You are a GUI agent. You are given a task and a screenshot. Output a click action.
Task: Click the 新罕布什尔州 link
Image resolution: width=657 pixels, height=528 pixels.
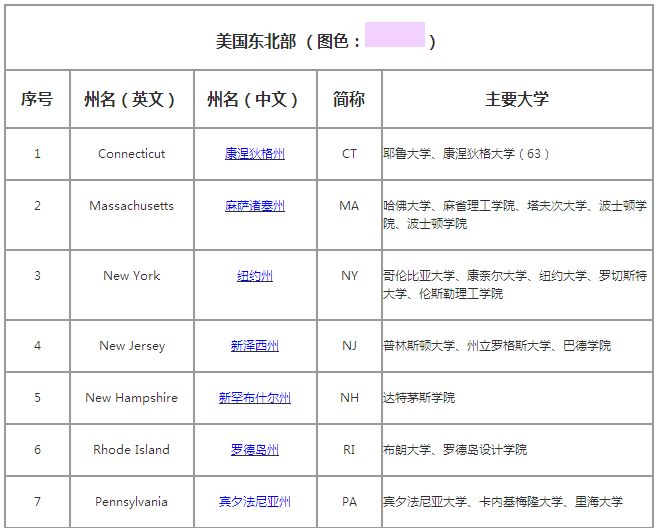(x=254, y=398)
